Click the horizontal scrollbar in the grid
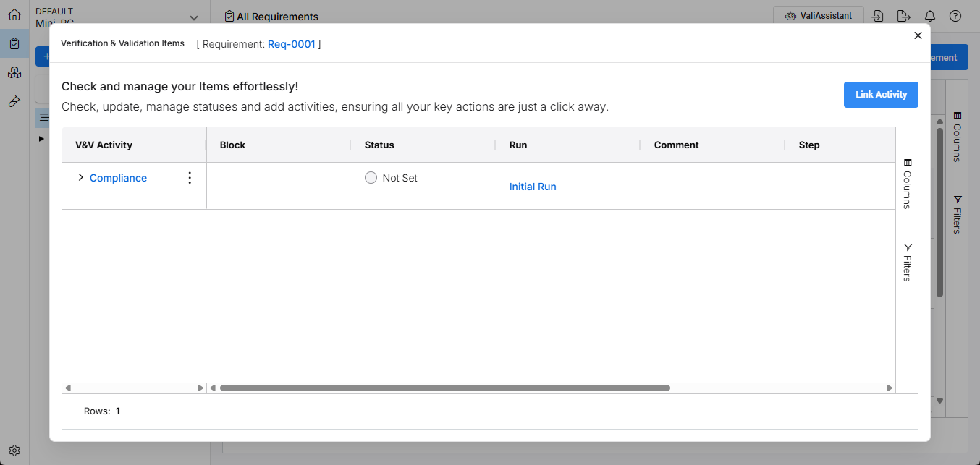Image resolution: width=980 pixels, height=465 pixels. (444, 388)
